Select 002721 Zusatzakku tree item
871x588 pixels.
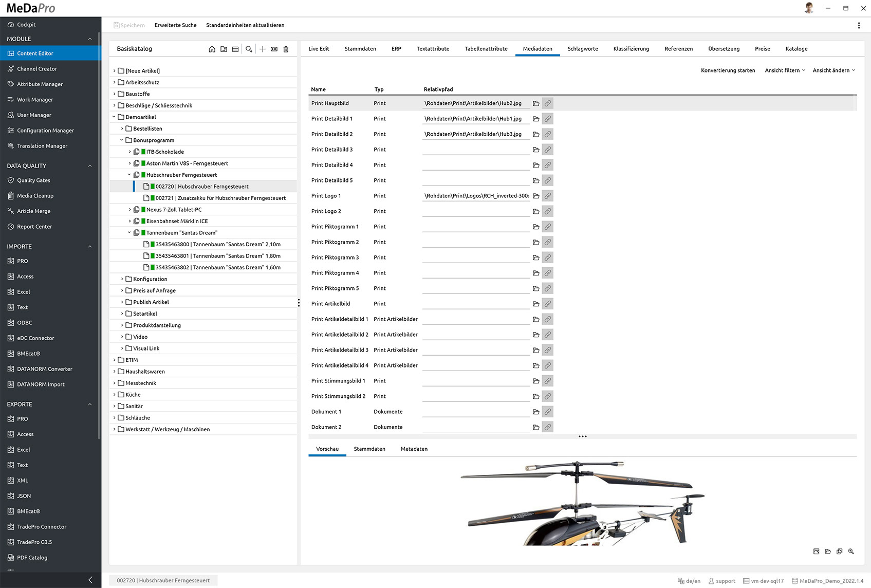point(220,198)
